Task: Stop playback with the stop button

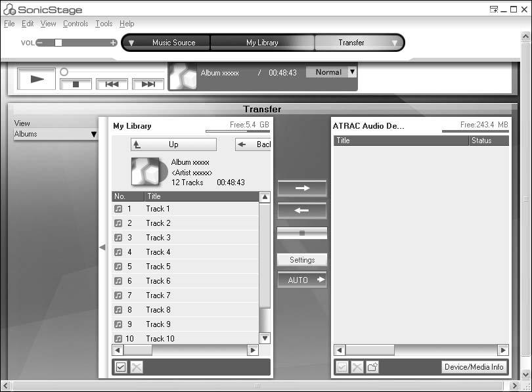Action: pyautogui.click(x=76, y=84)
